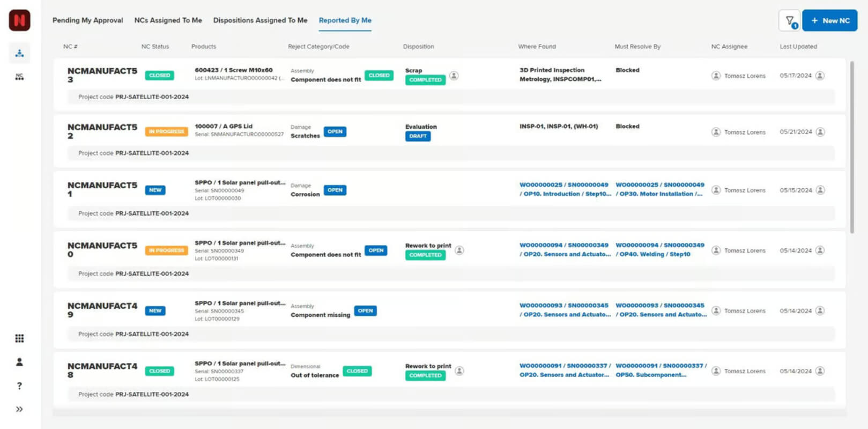Screen dimensions: 868x429
Task: Click the Must Resolve By column header
Action: (x=637, y=47)
